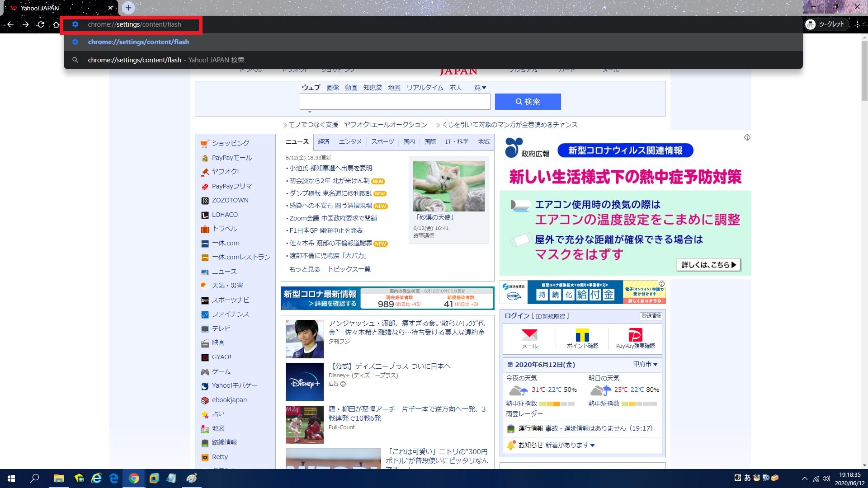Click the ヤフオク! gavel icon
Screen dimensions: 868x488
pyautogui.click(x=205, y=172)
